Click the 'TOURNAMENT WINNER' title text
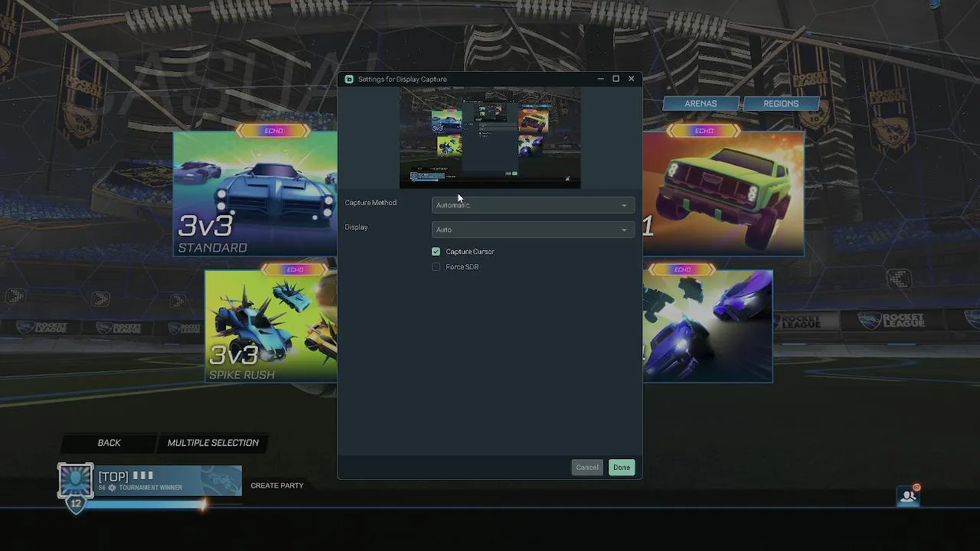The image size is (980, 551). pyautogui.click(x=150, y=487)
